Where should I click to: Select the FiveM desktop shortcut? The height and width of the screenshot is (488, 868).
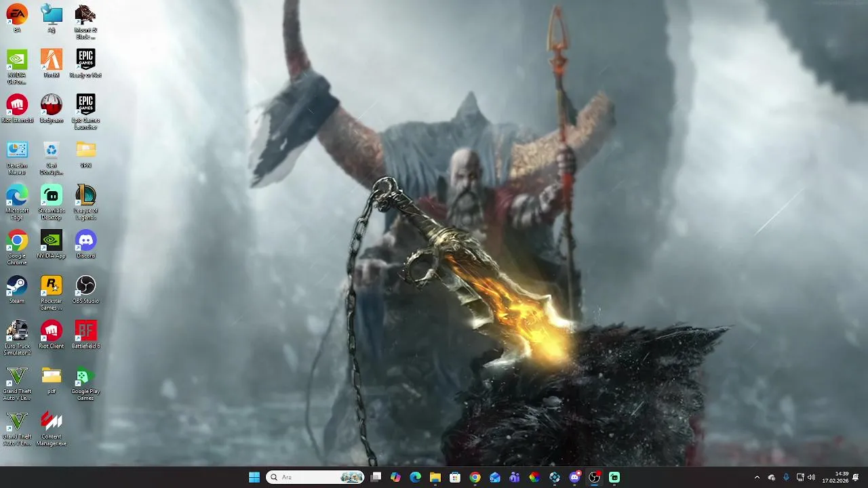coord(52,64)
